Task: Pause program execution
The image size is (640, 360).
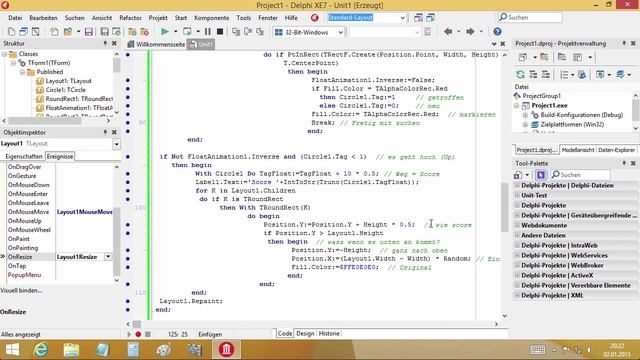Action: point(208,32)
